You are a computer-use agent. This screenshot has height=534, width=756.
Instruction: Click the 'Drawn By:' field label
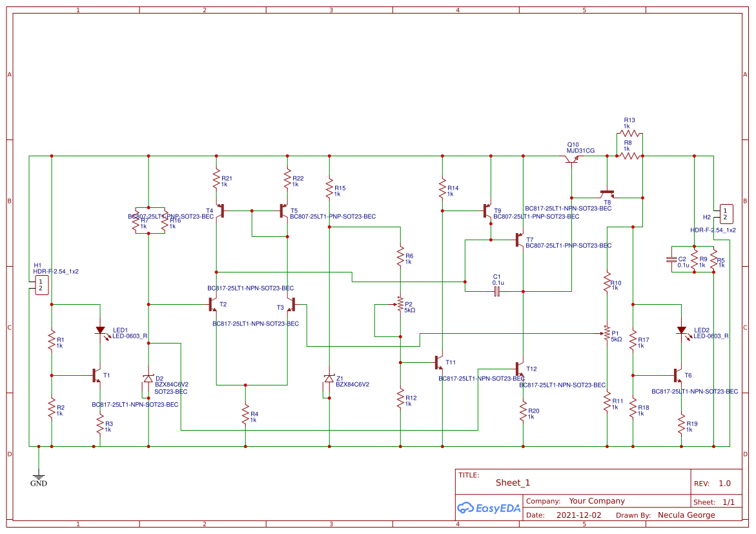(x=633, y=515)
